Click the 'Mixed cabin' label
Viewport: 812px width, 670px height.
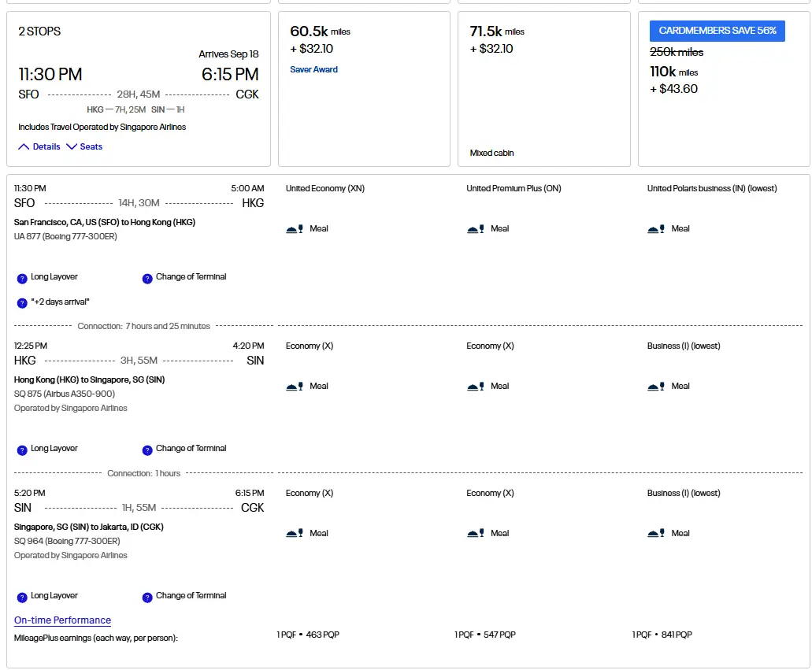pos(491,153)
